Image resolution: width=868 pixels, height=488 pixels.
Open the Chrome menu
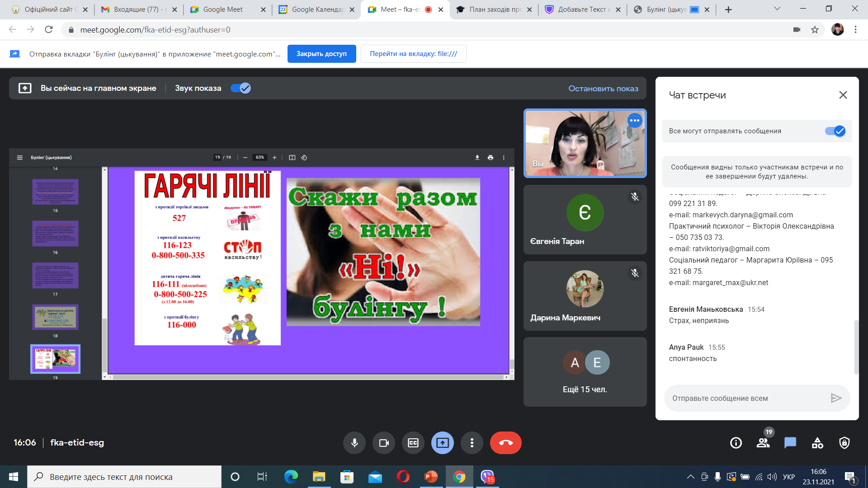[855, 29]
